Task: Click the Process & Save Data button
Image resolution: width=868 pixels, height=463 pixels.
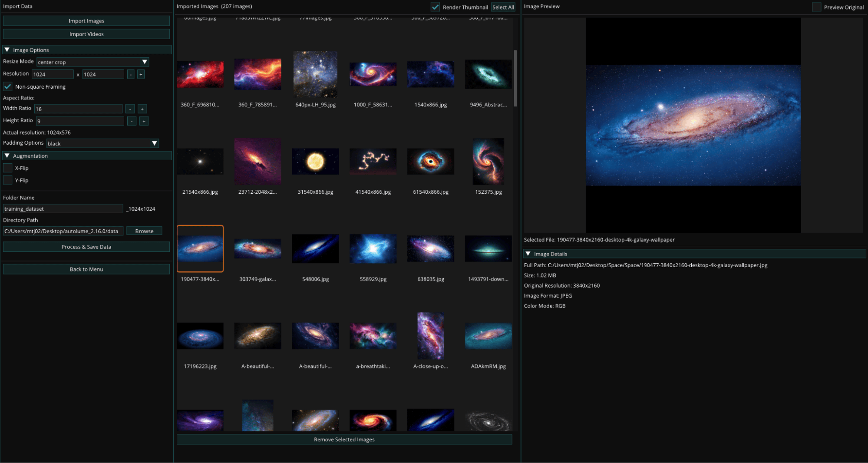Action: point(86,247)
